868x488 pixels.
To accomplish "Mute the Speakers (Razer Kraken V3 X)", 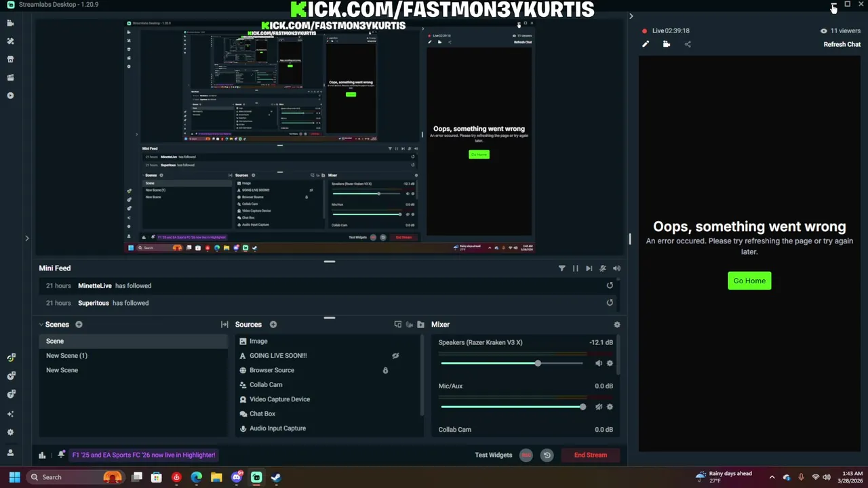I will [x=598, y=363].
